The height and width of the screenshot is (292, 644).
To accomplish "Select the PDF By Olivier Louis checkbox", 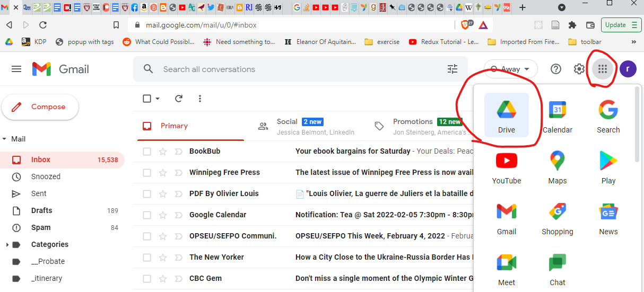I will (147, 194).
